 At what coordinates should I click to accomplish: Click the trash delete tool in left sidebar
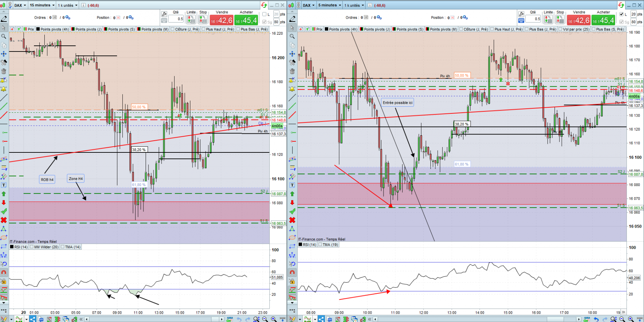4,71
